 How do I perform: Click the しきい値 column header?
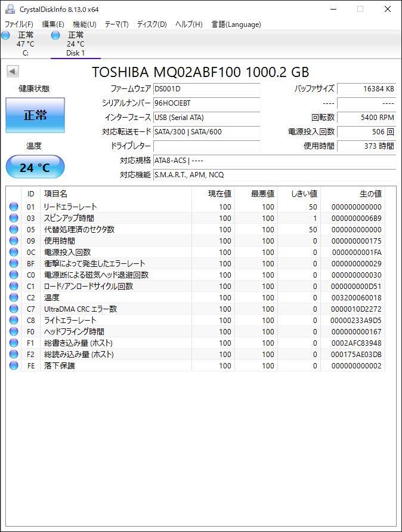[299, 193]
